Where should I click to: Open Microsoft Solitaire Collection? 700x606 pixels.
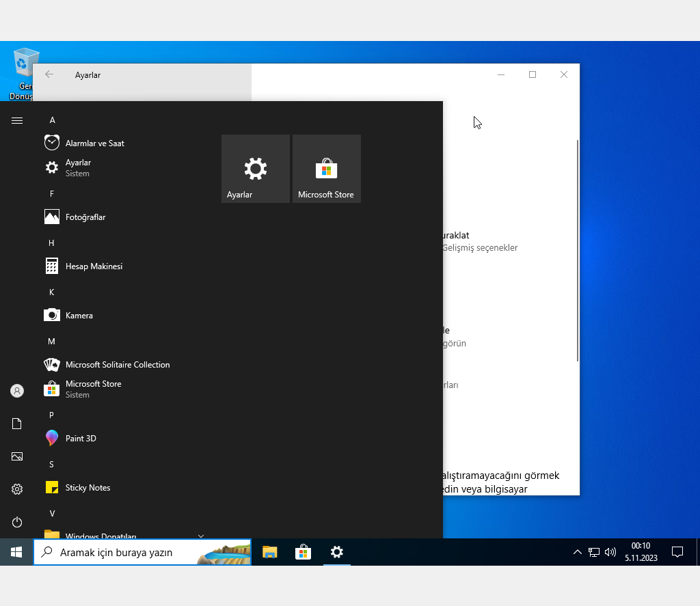125,365
